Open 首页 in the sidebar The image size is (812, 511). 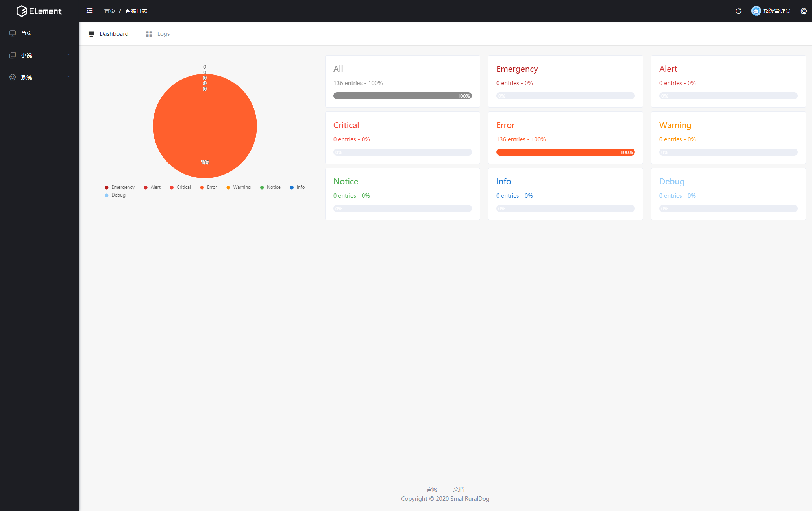(26, 33)
